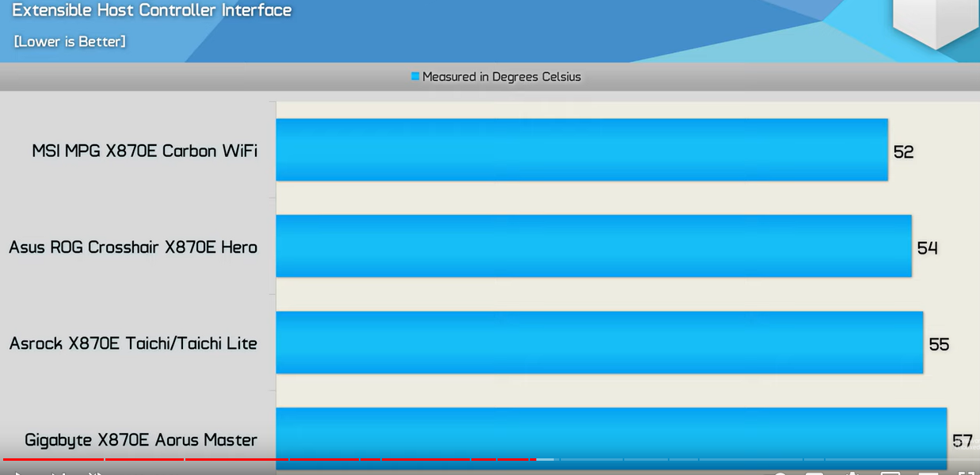Image resolution: width=980 pixels, height=475 pixels.
Task: Click the Asus ROG Crosshair X870E Hero bar
Action: pyautogui.click(x=593, y=246)
